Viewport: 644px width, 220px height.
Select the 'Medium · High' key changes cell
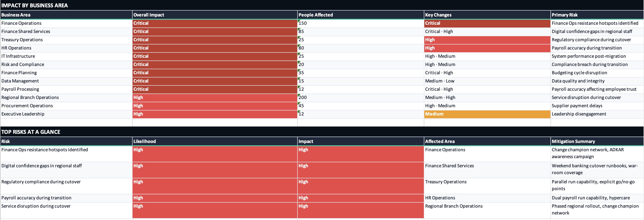(x=487, y=97)
